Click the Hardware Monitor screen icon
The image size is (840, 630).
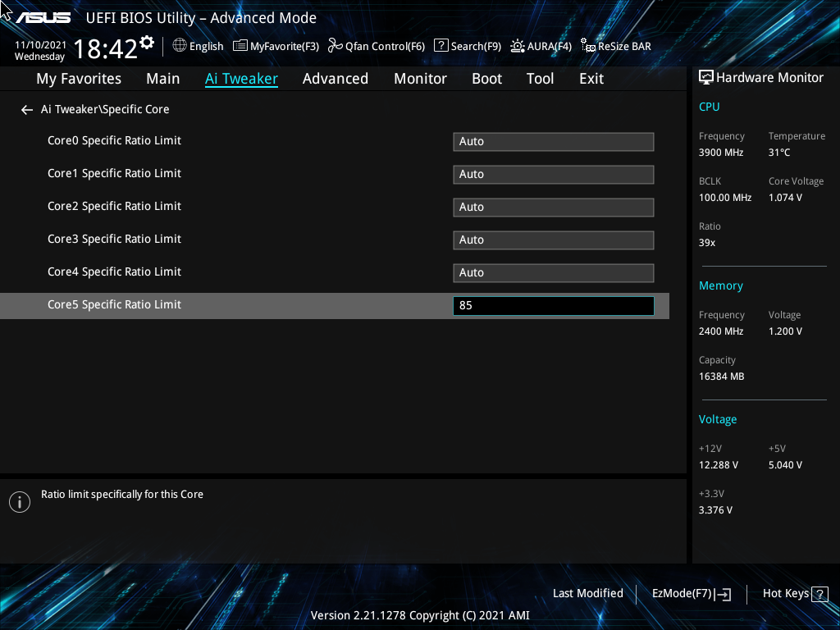pos(706,78)
